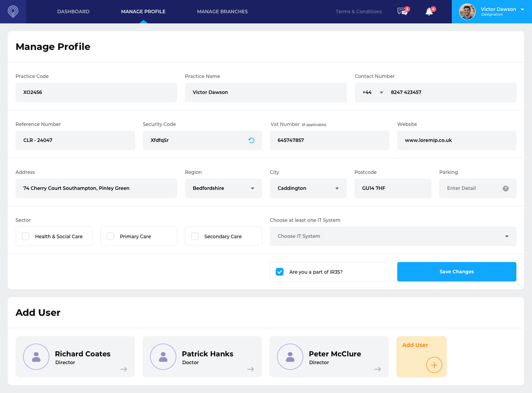Open the +44 country code dropdown

click(x=373, y=92)
